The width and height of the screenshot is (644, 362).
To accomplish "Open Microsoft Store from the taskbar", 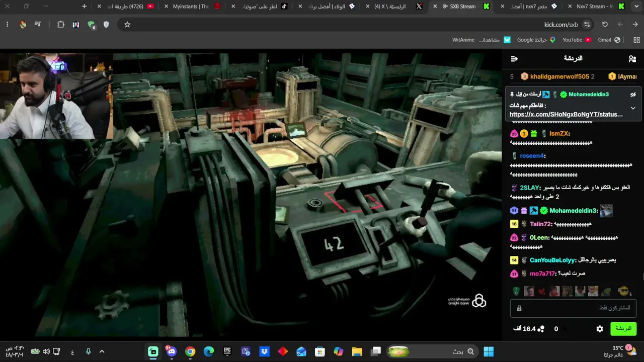I will [319, 352].
